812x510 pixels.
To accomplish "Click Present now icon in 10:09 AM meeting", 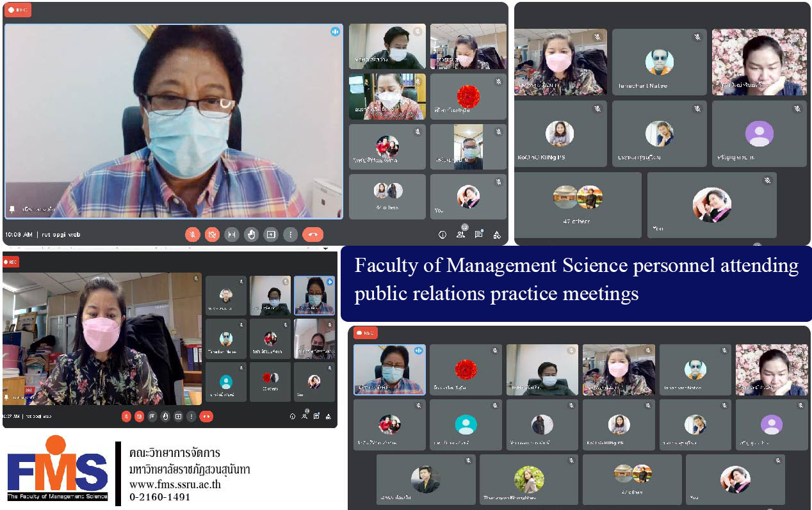I will [271, 235].
